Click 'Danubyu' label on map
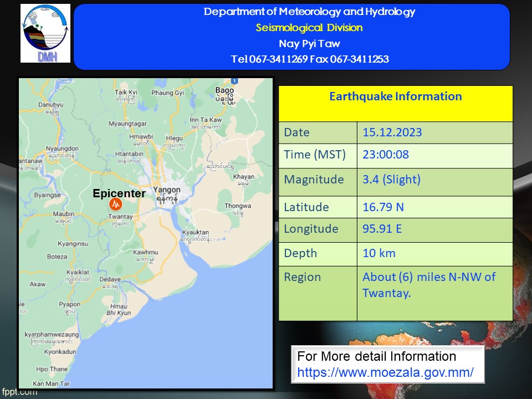Screen dimensions: 532x399 point(50,105)
